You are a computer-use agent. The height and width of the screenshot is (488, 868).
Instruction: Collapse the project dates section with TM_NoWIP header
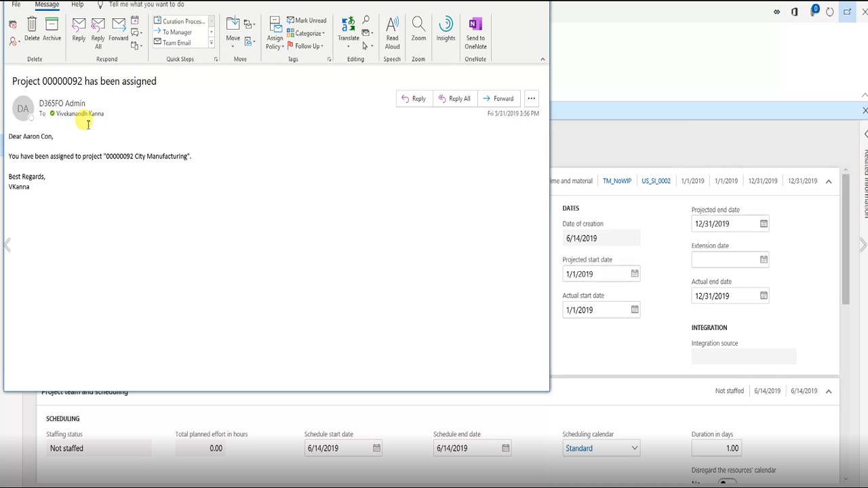click(x=829, y=181)
